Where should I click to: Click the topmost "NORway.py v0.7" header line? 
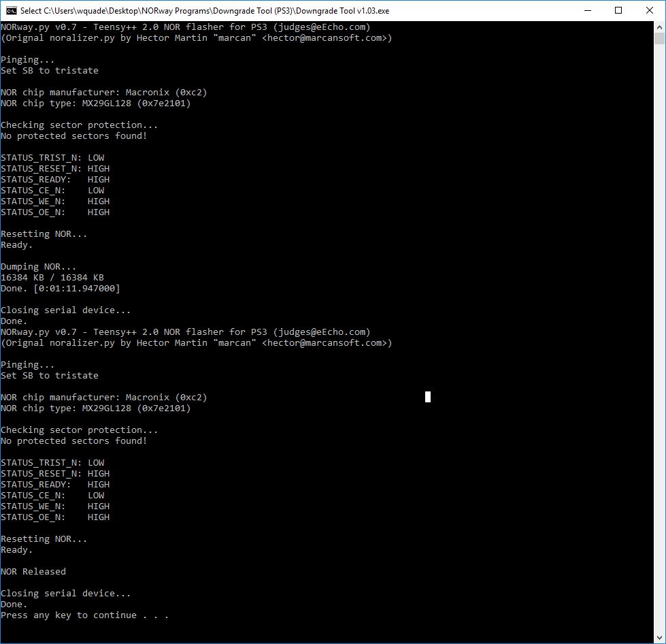pyautogui.click(x=186, y=27)
